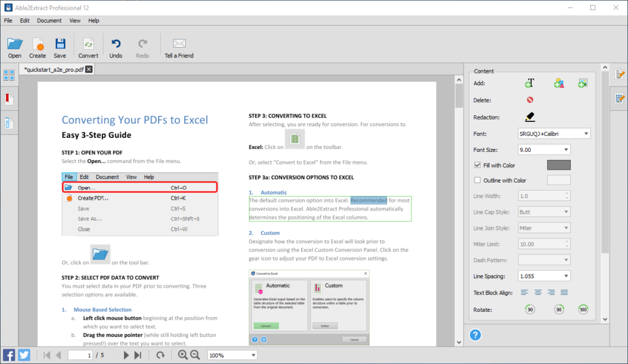Image resolution: width=628 pixels, height=364 pixels.
Task: Open the File menu
Action: click(8, 20)
